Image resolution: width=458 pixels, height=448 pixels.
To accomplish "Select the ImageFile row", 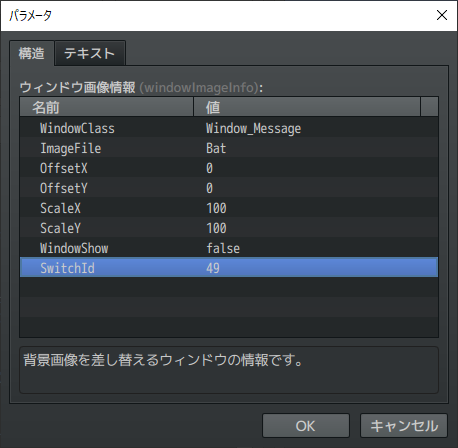I will [x=229, y=148].
